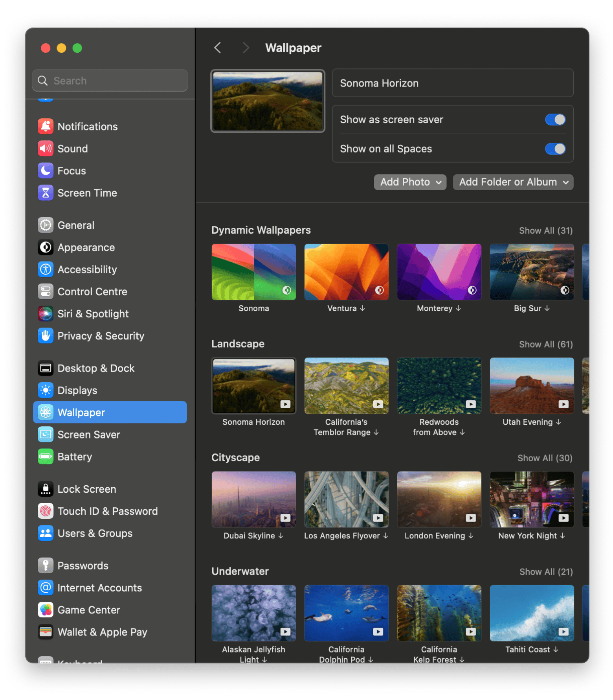This screenshot has width=613, height=700.
Task: Open the Add Photo dropdown
Action: [x=410, y=182]
